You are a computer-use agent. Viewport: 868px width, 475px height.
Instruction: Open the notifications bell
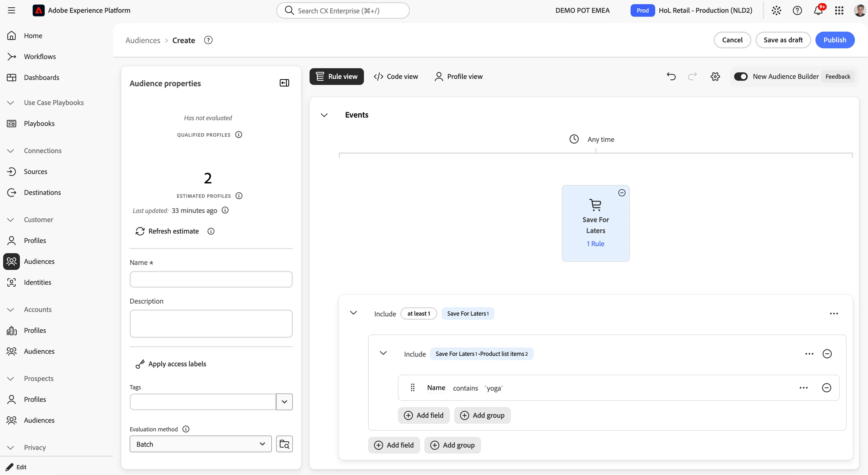(x=818, y=10)
